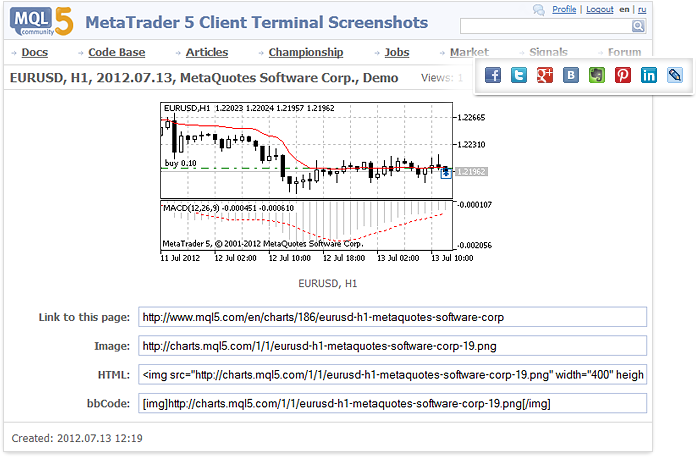This screenshot has height=457, width=696.
Task: Click the search magnifier button
Action: pos(638,26)
